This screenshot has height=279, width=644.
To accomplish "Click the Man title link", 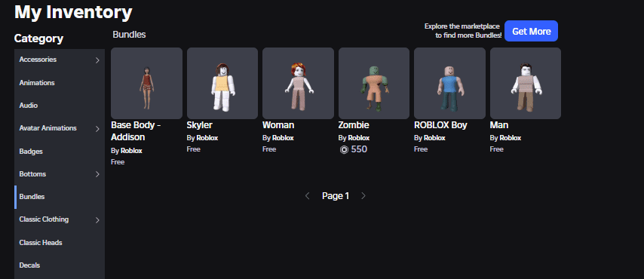I will [x=499, y=125].
